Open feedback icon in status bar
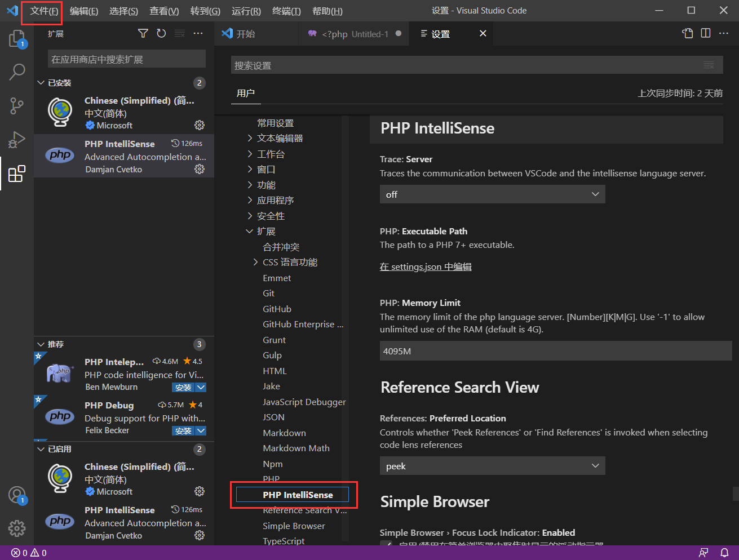 (x=703, y=553)
